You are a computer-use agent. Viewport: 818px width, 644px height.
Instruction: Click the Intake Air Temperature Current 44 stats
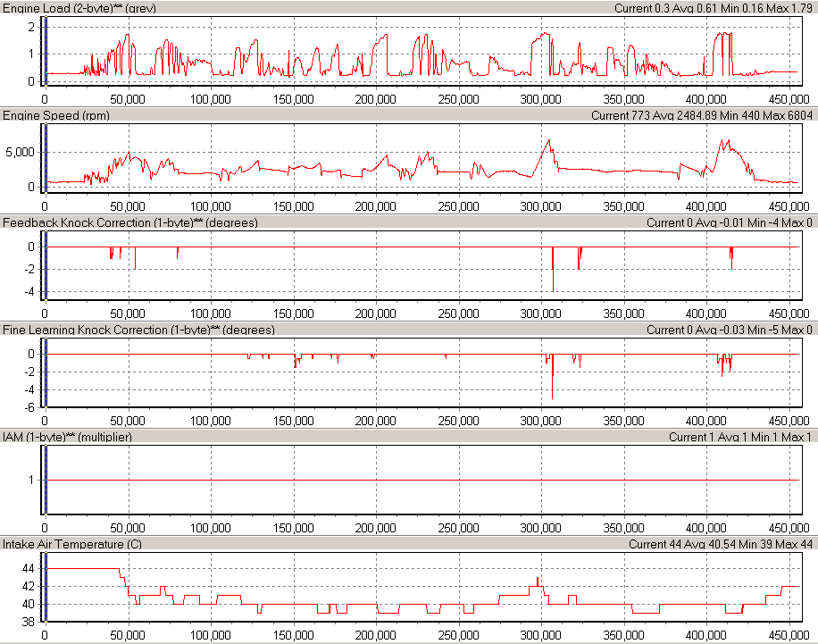coord(720,544)
